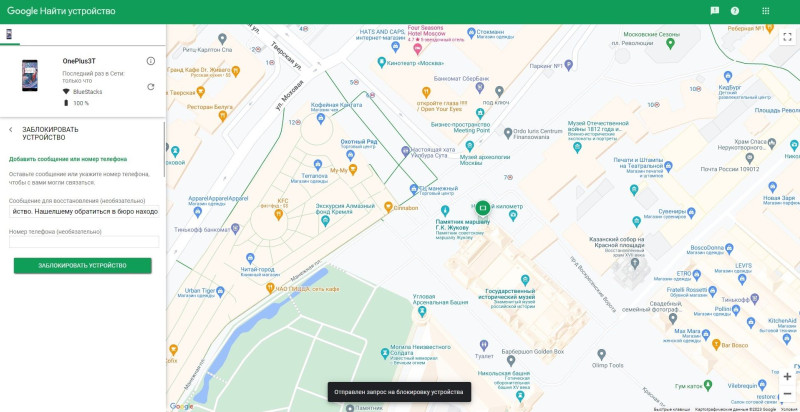800x412 pixels.
Task: Select the Кинотеатр «Москва» marker
Action: 382,62
